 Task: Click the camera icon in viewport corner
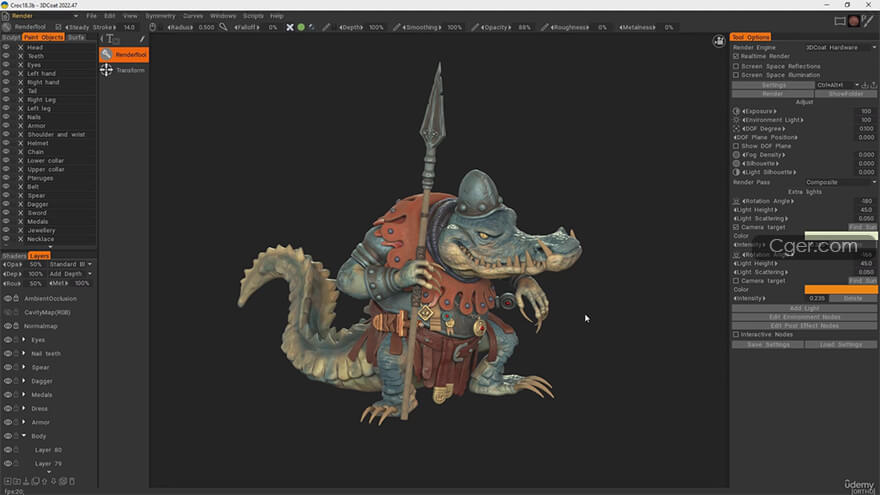coord(719,41)
